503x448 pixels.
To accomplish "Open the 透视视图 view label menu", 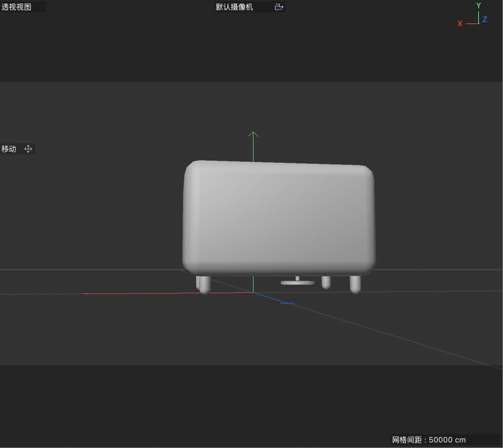I will (x=16, y=7).
